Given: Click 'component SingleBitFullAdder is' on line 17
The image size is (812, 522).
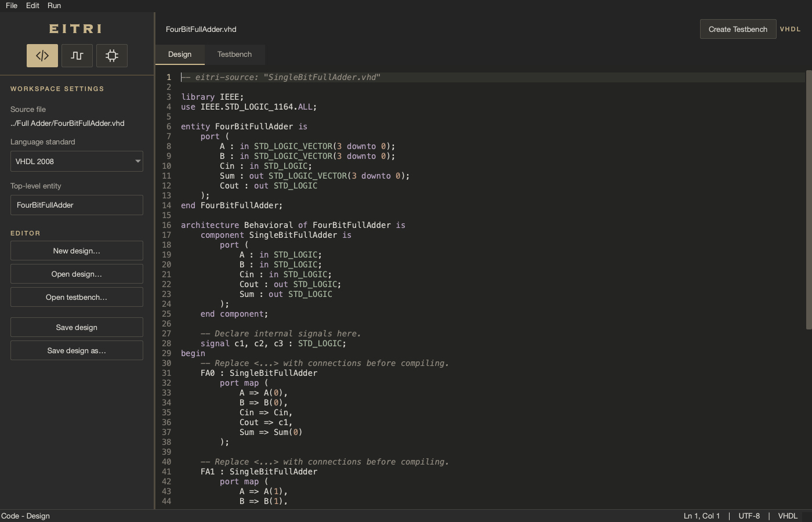Looking at the screenshot, I should pyautogui.click(x=276, y=235).
